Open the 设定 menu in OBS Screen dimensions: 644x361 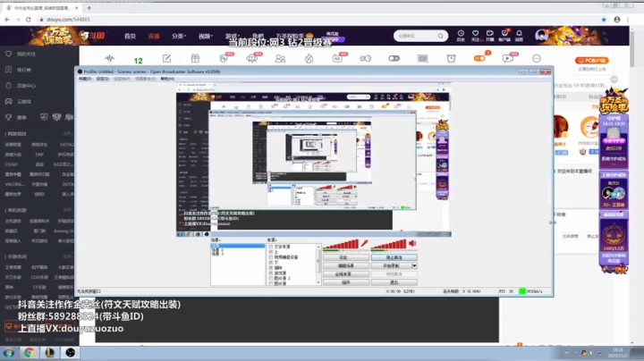(102, 79)
